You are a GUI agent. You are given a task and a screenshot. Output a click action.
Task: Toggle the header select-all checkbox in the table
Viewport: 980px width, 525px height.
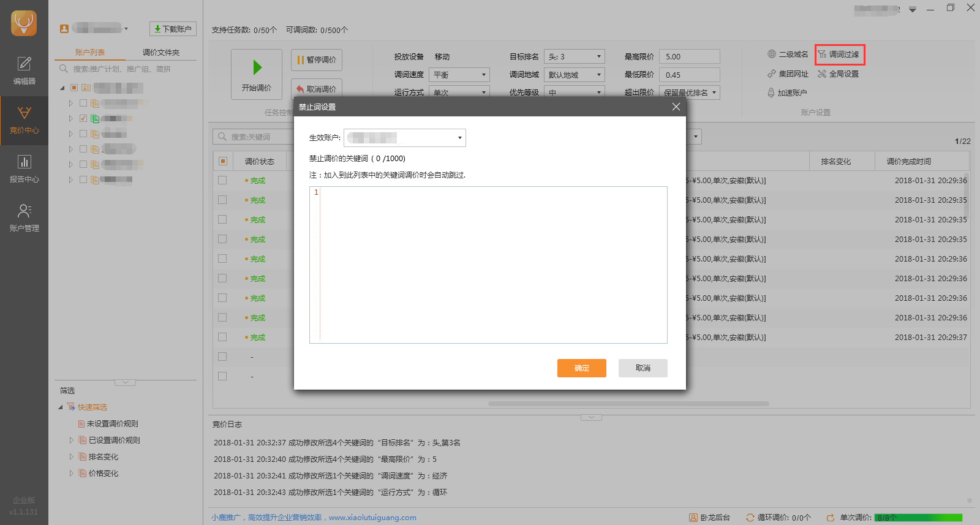tap(223, 161)
